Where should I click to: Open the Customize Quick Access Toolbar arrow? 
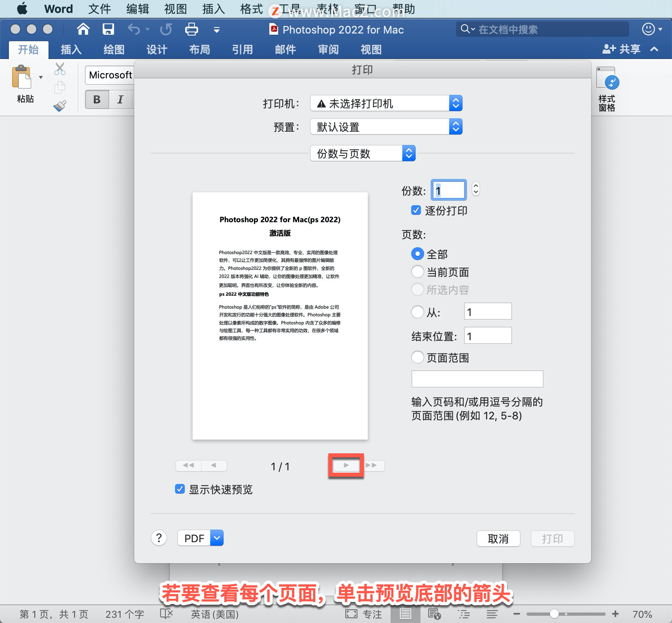pos(217,29)
